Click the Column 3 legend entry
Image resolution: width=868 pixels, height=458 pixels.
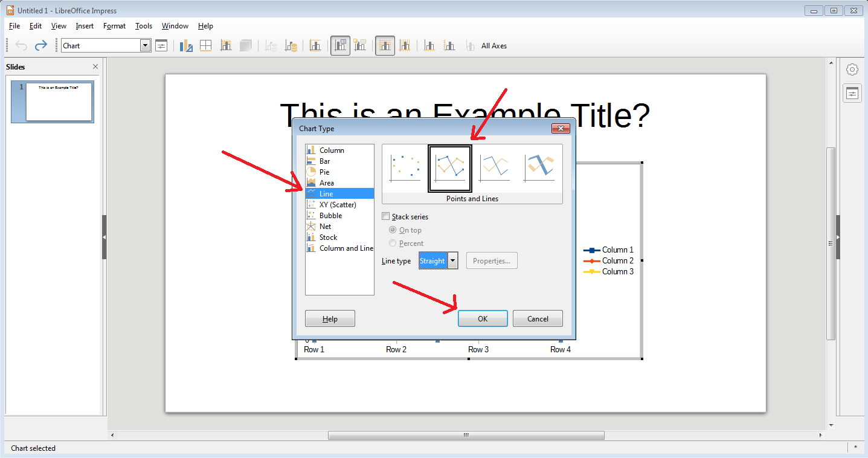tap(608, 271)
